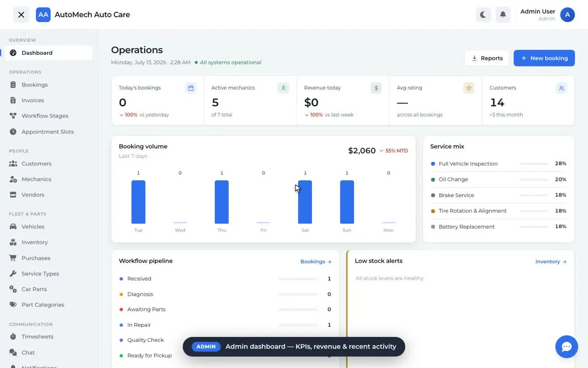Click the Sun bar in booking volume chart
The image size is (588, 368).
(347, 202)
